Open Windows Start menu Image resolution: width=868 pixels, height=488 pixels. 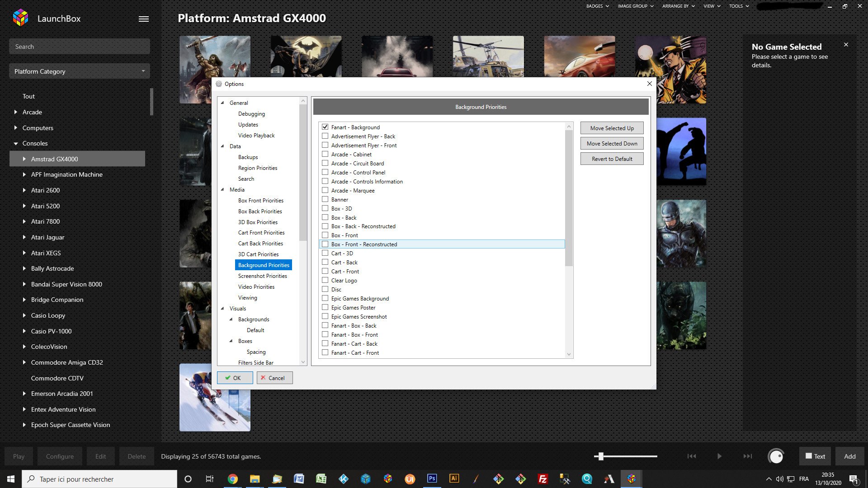(11, 479)
